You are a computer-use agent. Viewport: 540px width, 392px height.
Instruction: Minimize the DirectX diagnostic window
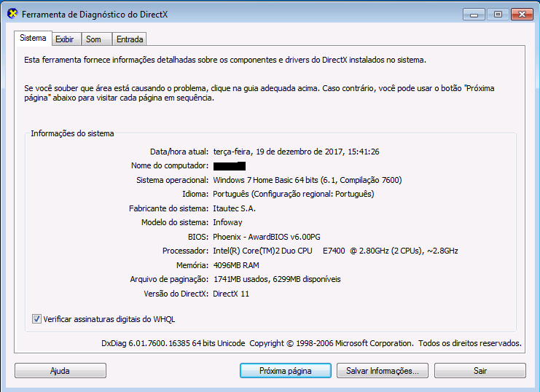474,15
